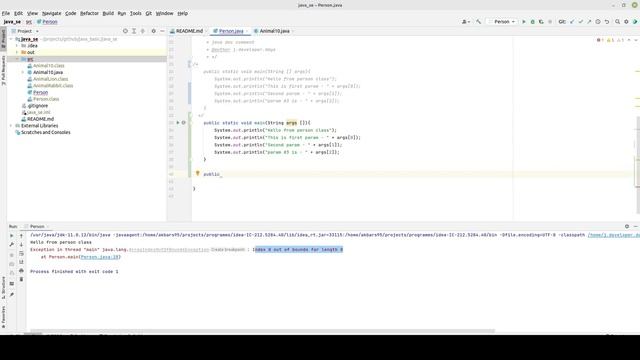Screen dimensions: 640x360
Task: Print console output icon in Run panel
Action: (21, 271)
